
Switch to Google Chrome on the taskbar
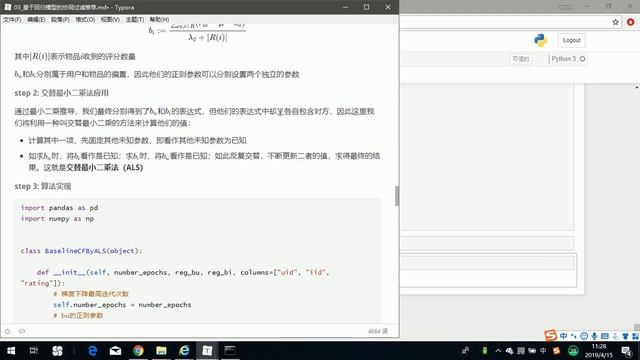coord(138,351)
